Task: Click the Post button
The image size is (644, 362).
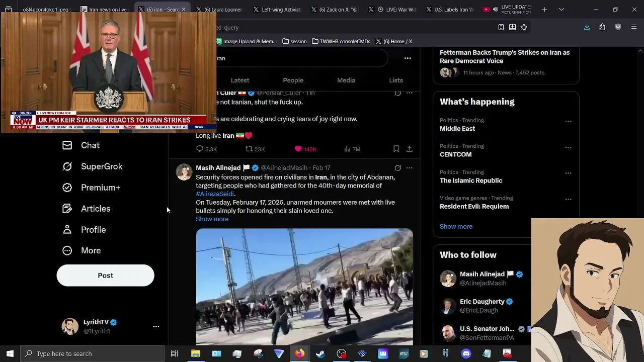Action: [105, 276]
